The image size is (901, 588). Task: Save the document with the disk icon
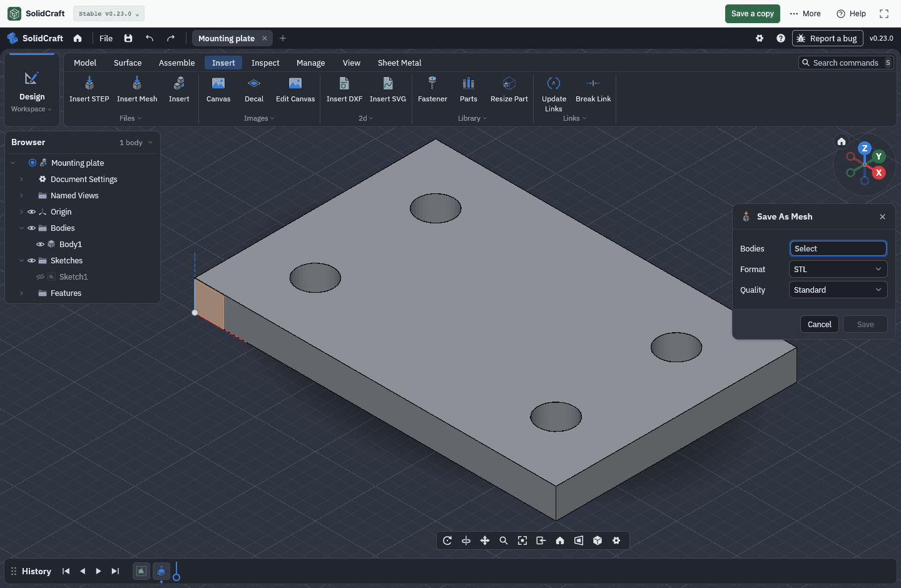coord(128,38)
